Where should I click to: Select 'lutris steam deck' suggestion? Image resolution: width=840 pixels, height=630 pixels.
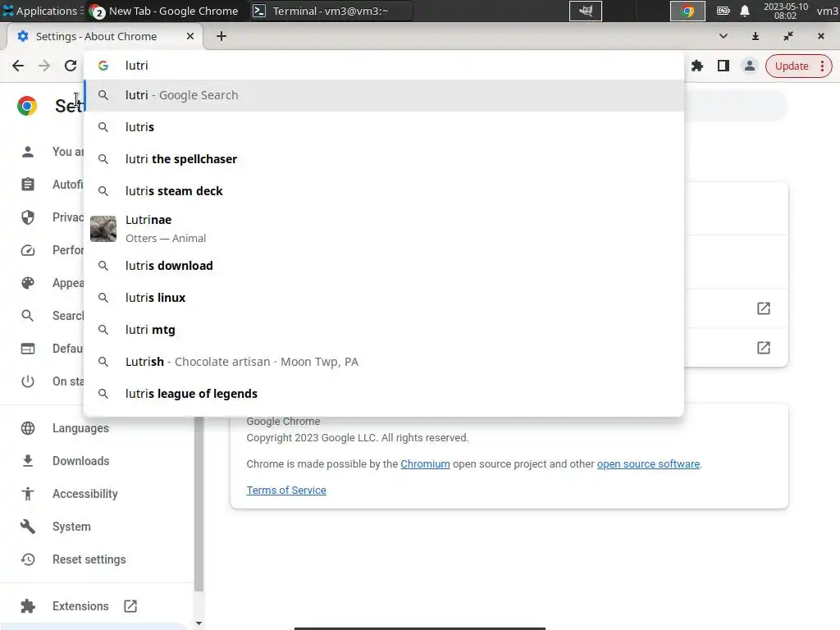[384, 191]
